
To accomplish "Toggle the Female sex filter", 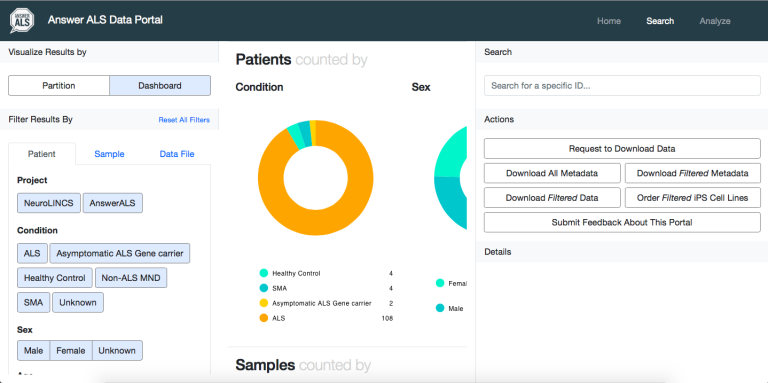I will pos(71,351).
